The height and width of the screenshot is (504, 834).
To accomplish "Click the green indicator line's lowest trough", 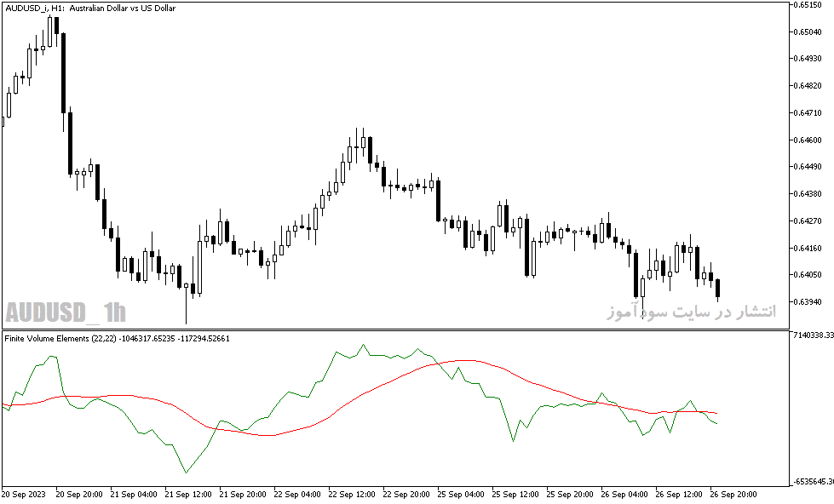I will coord(186,472).
